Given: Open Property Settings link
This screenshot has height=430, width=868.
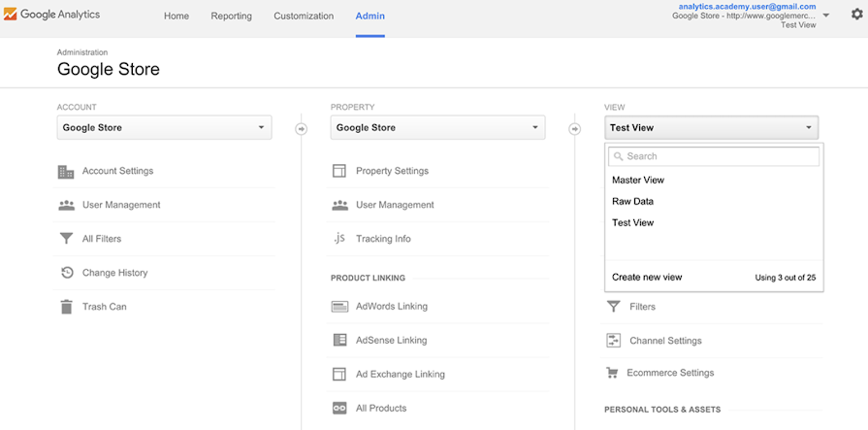Looking at the screenshot, I should click(x=392, y=171).
